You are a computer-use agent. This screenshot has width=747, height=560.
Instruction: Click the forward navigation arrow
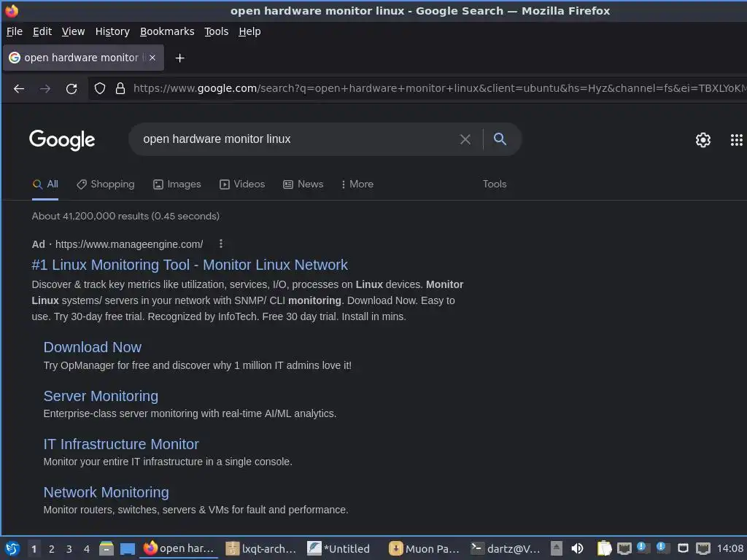click(45, 88)
